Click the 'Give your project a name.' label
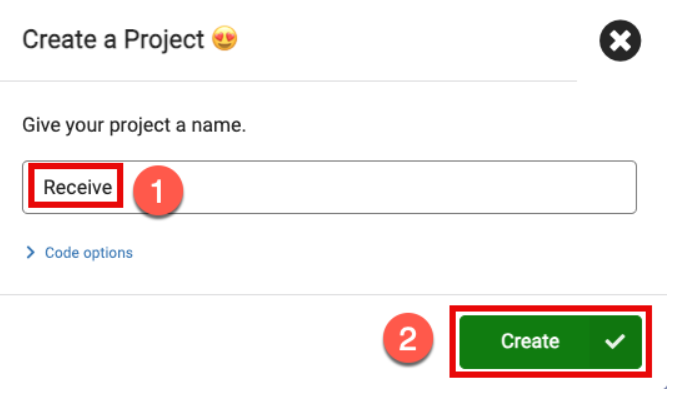Screen dimensions: 693x393 click(134, 125)
